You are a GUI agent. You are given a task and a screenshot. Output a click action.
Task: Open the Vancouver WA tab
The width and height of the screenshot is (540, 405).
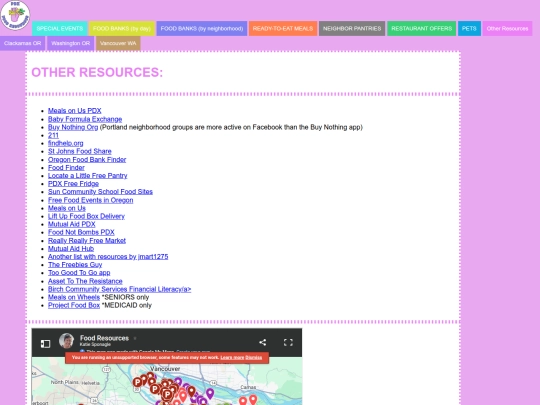click(118, 43)
